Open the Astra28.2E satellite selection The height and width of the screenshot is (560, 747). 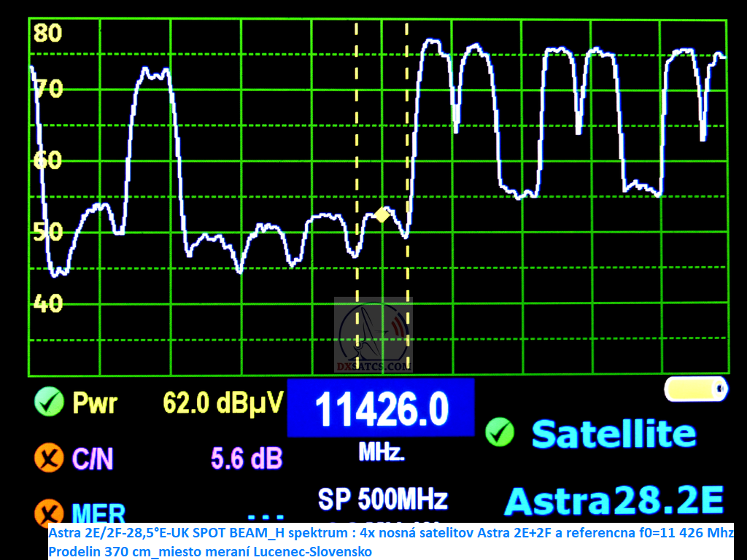(x=614, y=502)
